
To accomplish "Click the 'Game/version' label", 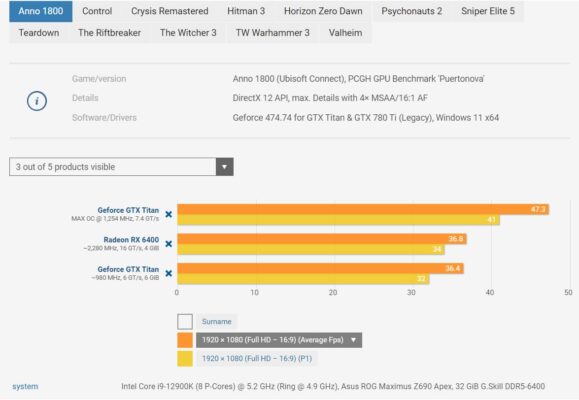I will [99, 79].
